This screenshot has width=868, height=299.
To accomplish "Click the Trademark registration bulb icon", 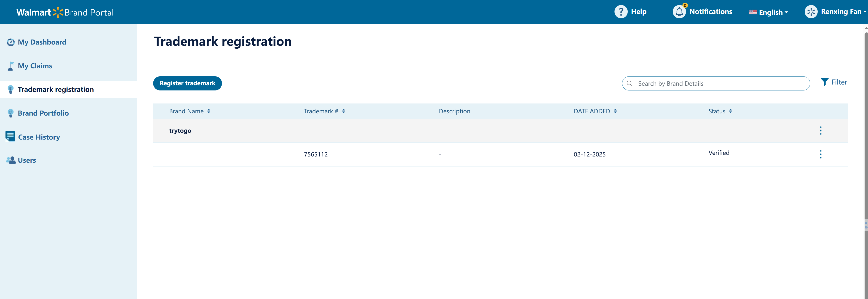I will click(x=11, y=90).
